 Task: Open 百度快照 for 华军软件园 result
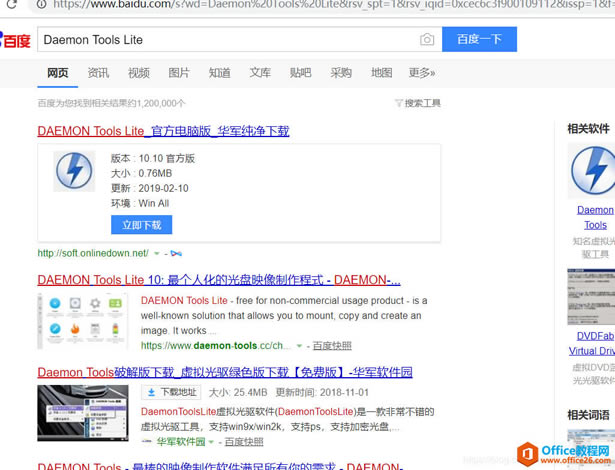(244, 442)
